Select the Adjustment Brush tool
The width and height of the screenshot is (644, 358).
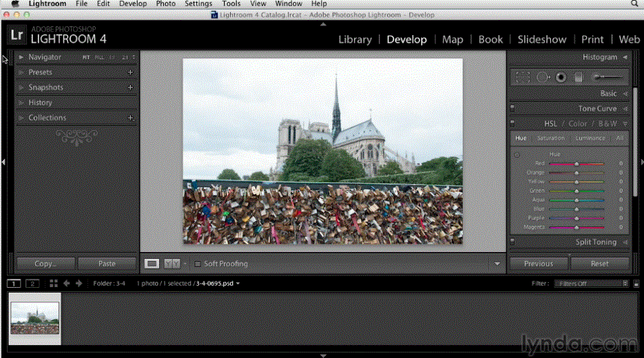point(608,77)
